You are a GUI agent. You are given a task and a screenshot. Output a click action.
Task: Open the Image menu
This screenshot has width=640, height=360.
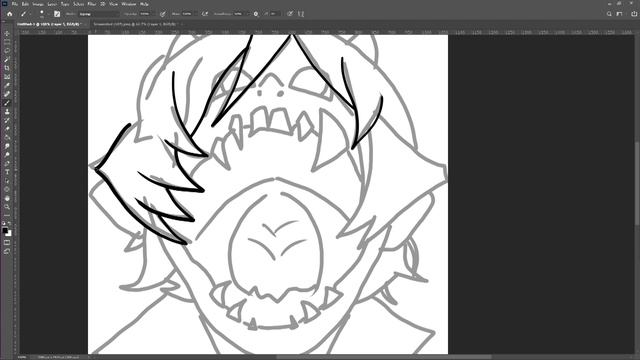(38, 4)
